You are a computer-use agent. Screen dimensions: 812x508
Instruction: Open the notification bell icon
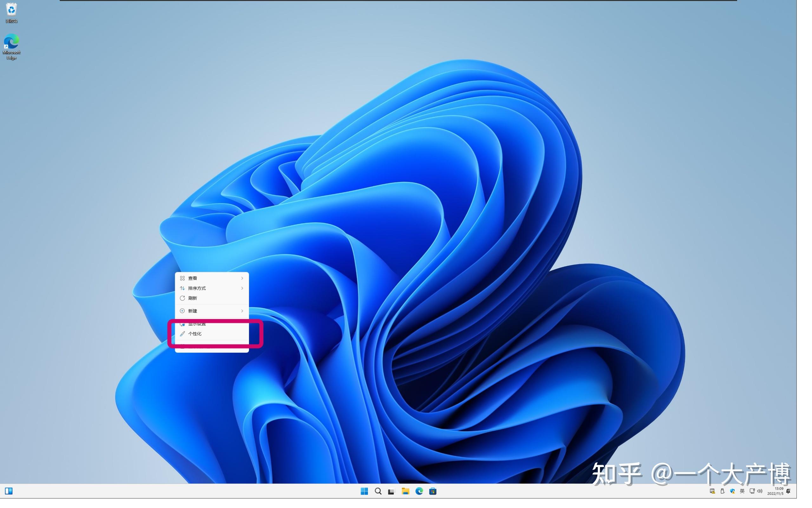(788, 491)
